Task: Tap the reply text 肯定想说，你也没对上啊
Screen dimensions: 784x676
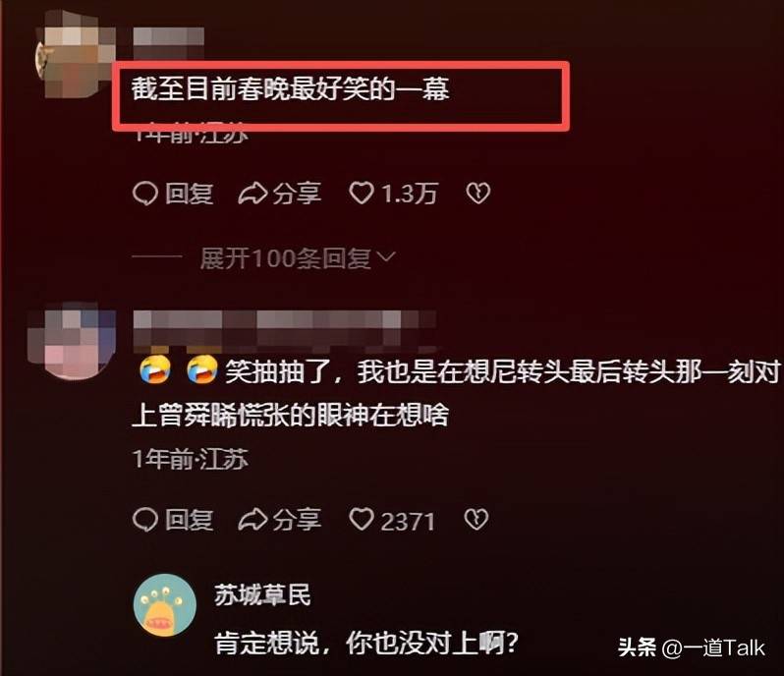Action: coord(366,644)
